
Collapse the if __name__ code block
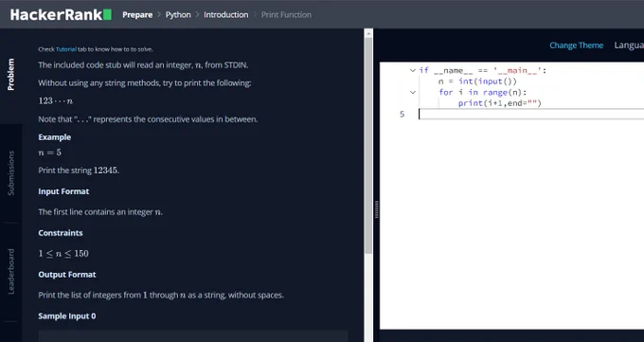coord(412,70)
